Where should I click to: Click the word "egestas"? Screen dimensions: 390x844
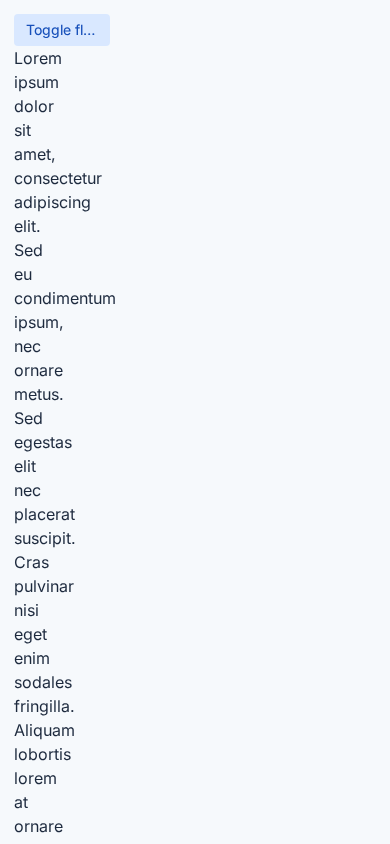point(43,443)
